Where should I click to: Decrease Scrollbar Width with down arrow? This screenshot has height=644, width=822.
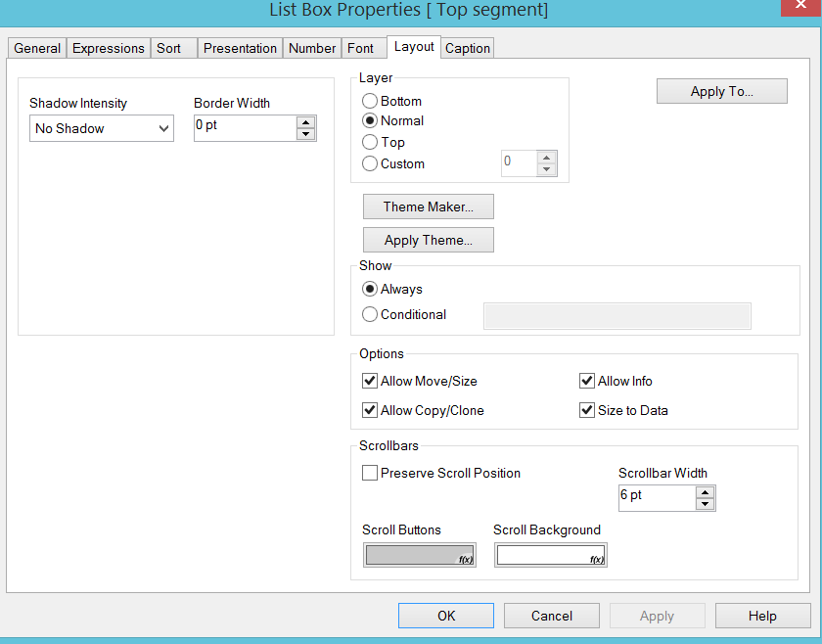coord(705,504)
